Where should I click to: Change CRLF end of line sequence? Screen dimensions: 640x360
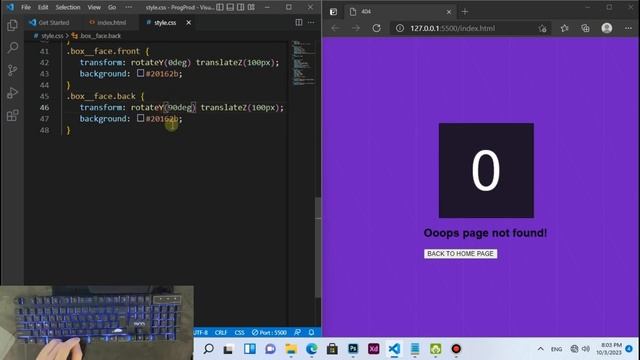pyautogui.click(x=221, y=332)
